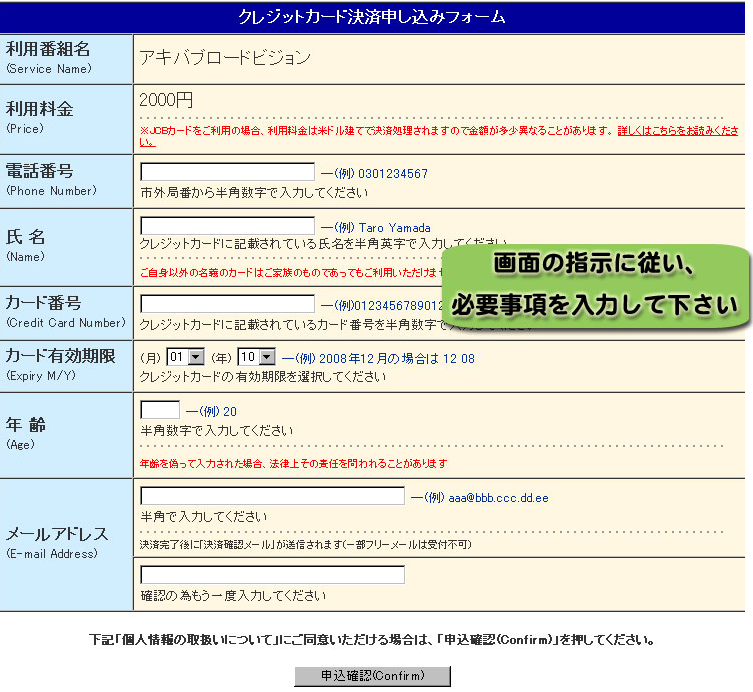Click the 年齢 (Age) label
The width and height of the screenshot is (753, 692).
(26, 424)
